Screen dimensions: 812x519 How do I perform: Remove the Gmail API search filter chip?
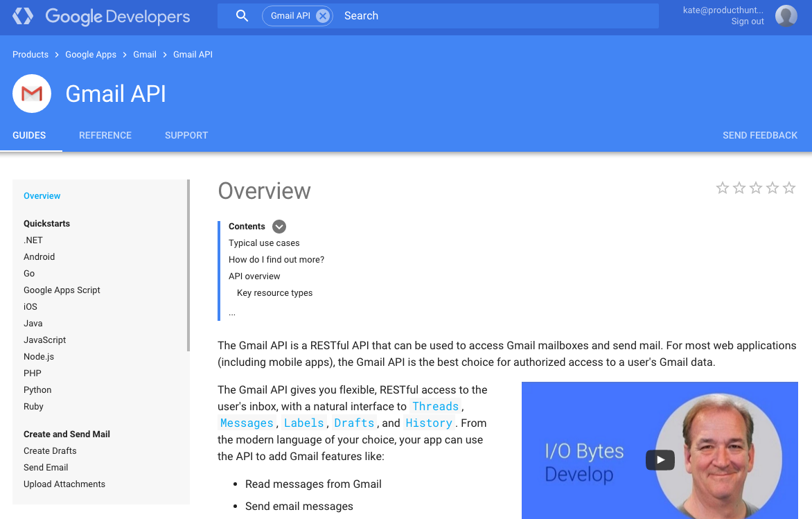323,16
